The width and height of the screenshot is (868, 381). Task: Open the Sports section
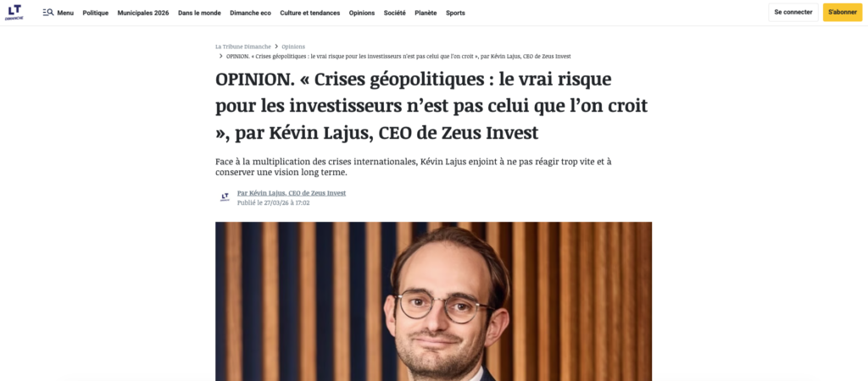(x=455, y=13)
